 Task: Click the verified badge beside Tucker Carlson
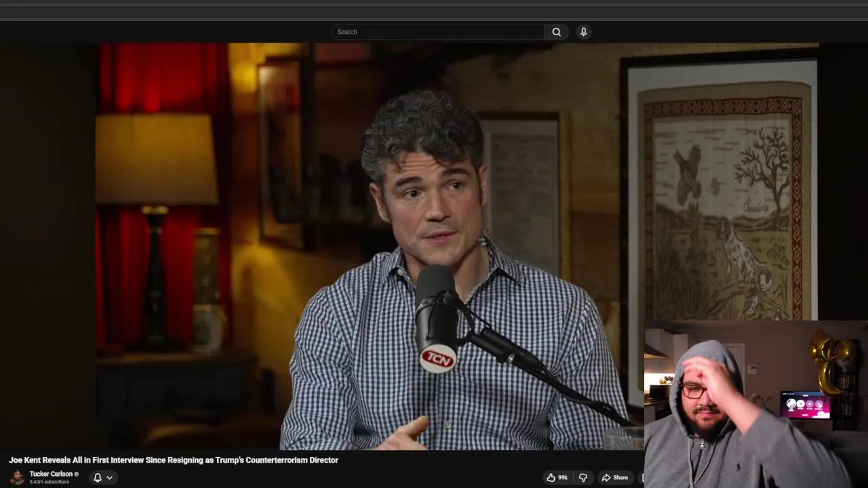tap(77, 474)
